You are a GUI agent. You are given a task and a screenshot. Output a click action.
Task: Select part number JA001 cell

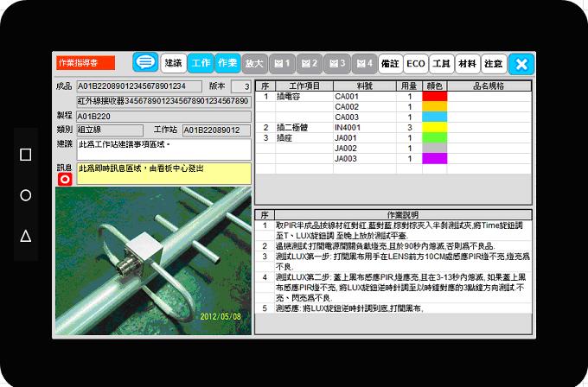tap(365, 138)
